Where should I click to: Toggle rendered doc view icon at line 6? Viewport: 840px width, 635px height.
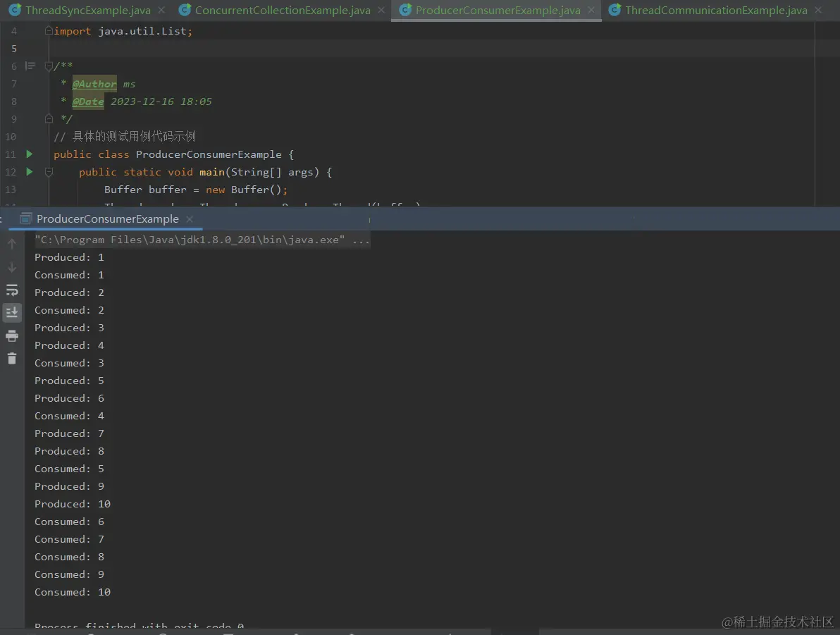tap(30, 66)
